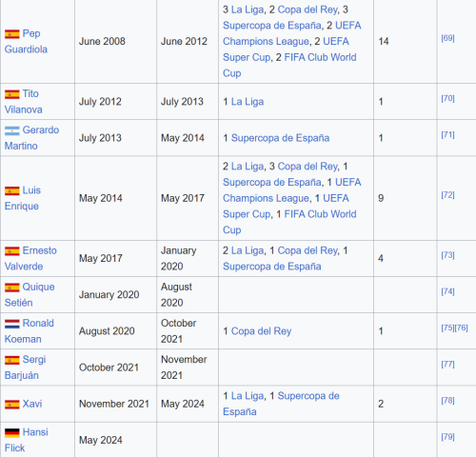Open Ernesto Valverde's page link
Image resolution: width=476 pixels, height=457 pixels.
(30, 258)
